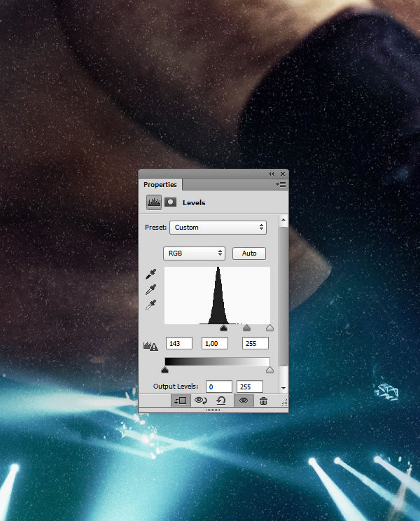Switch to the layer mask icon

click(170, 202)
